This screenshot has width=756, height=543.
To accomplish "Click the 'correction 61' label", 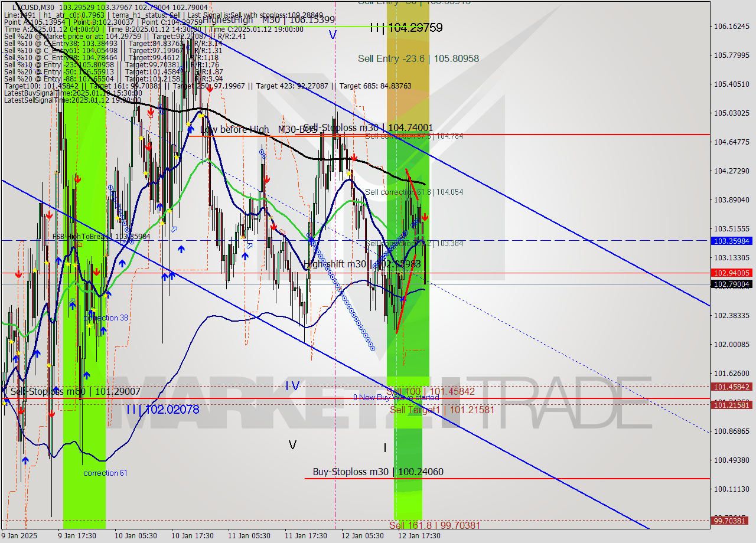I will [105, 473].
